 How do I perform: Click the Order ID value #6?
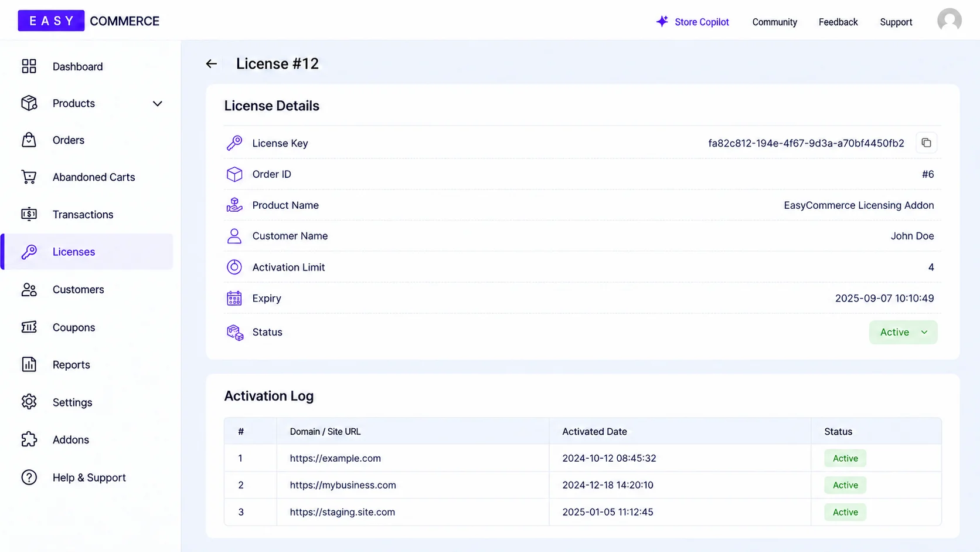point(928,174)
